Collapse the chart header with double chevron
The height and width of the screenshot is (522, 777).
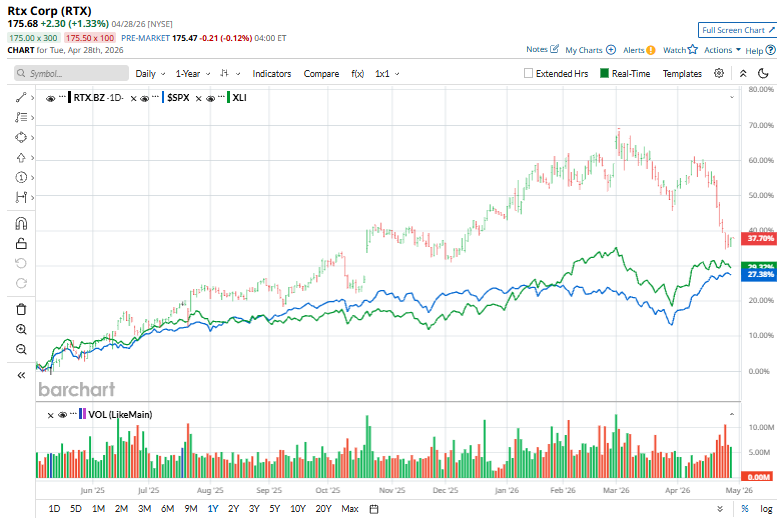pos(743,73)
